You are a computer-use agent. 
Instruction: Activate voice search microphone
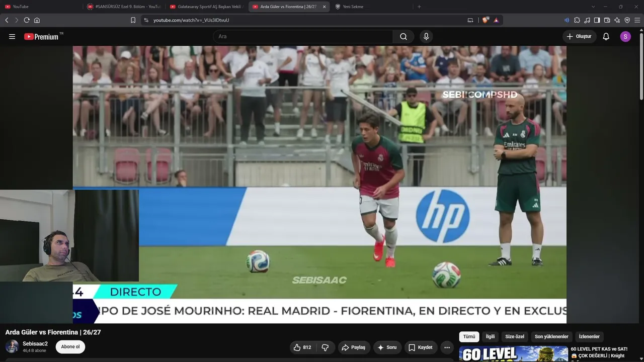[x=426, y=37]
